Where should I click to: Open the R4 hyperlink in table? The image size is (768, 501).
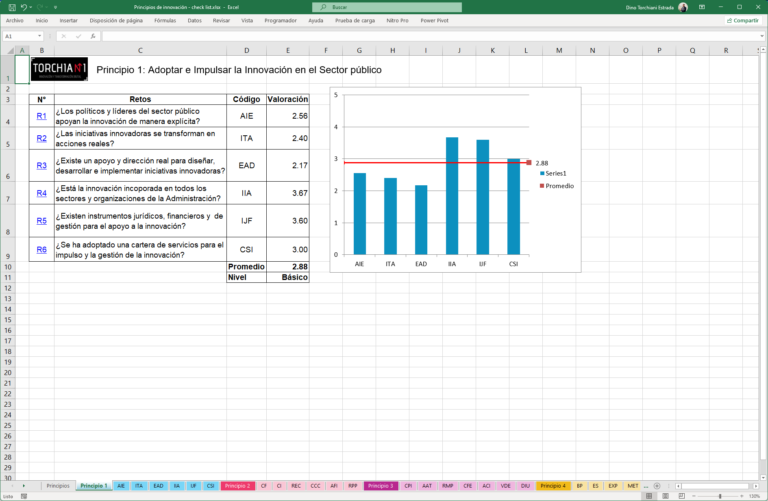[41, 193]
